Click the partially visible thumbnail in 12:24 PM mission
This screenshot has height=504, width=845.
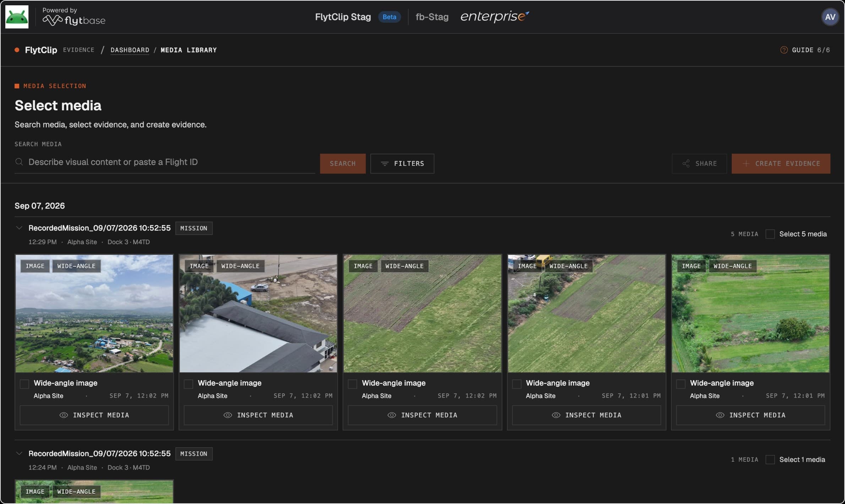click(x=94, y=492)
